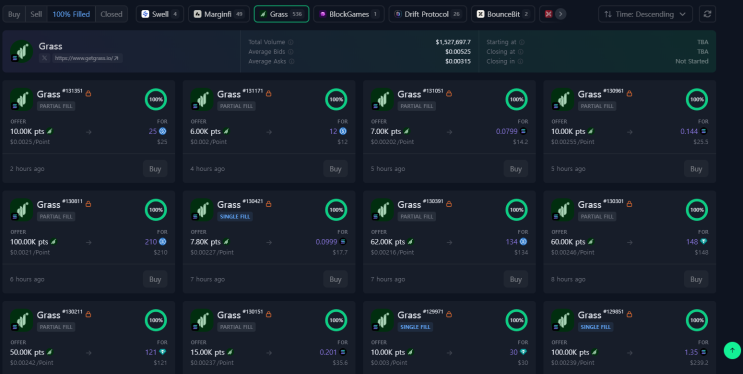The height and width of the screenshot is (374, 743).
Task: Click the "$0.00525" average bids value
Action: (458, 52)
